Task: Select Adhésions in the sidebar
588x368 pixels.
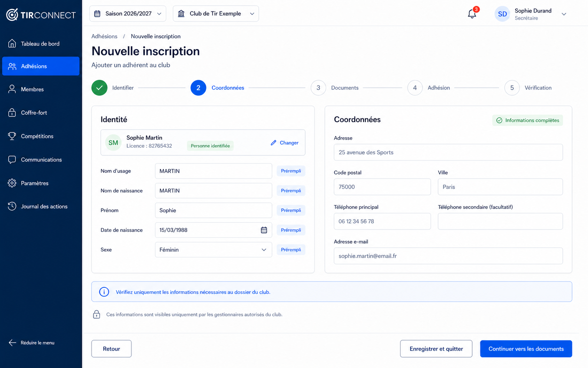Action: [x=41, y=66]
